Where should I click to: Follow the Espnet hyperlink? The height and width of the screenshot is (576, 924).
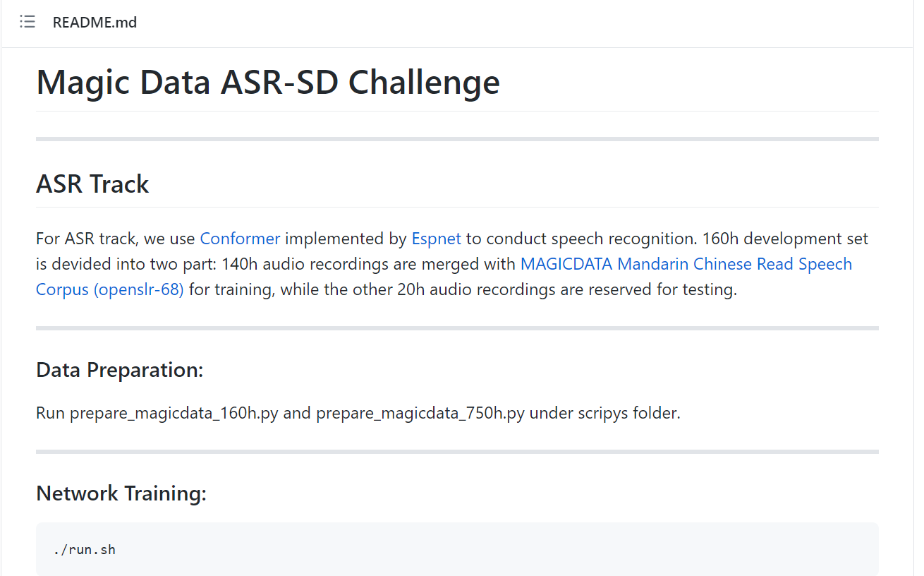coord(436,239)
